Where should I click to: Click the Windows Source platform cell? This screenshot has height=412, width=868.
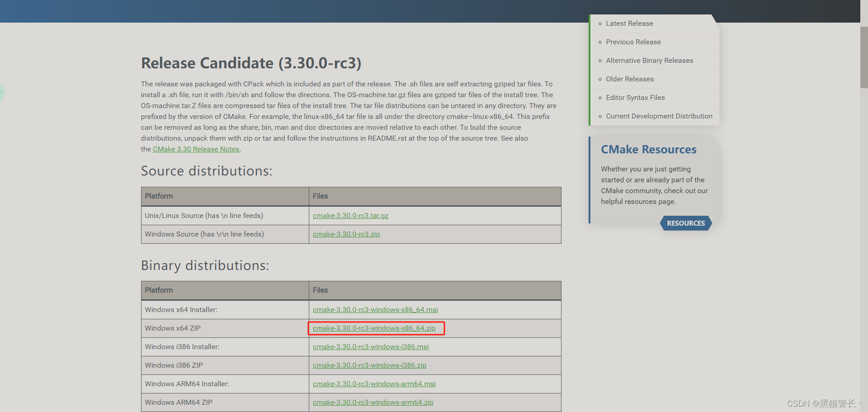tap(225, 234)
